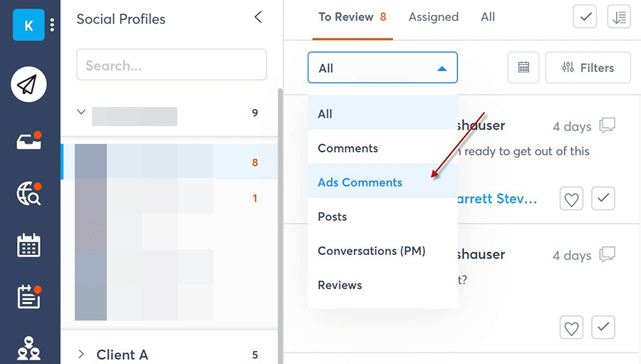
Task: Click the Social Profiles search field
Action: click(171, 66)
